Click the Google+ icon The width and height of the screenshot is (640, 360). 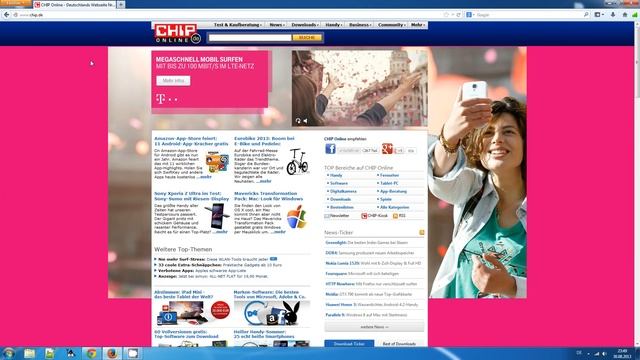tap(387, 149)
